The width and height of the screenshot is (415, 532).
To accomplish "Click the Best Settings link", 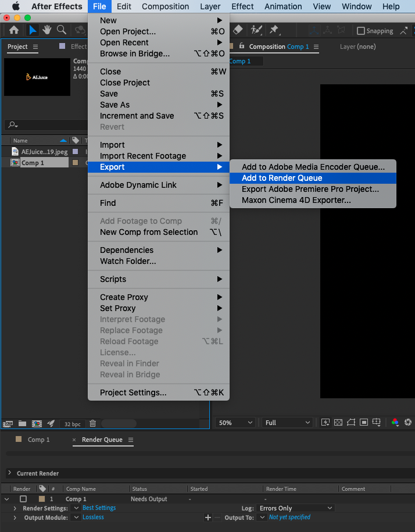I will click(x=99, y=508).
